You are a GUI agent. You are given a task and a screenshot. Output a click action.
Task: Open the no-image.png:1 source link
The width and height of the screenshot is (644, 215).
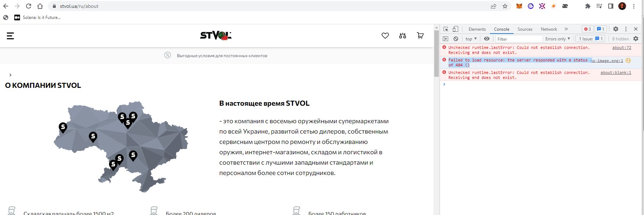(607, 61)
